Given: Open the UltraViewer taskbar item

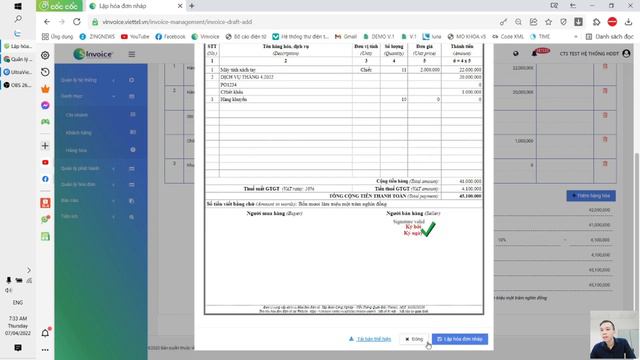Looking at the screenshot, I should (18, 72).
